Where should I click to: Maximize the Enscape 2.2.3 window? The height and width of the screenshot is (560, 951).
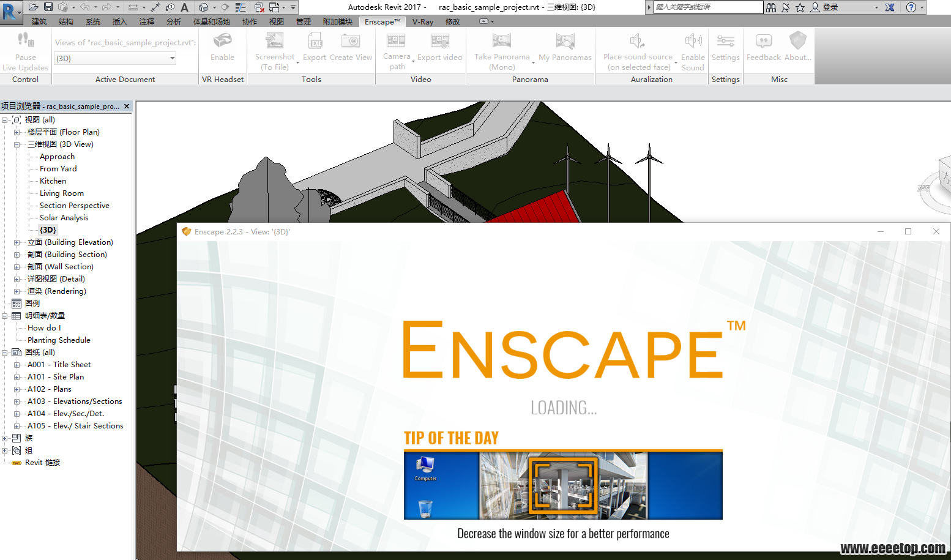tap(908, 231)
